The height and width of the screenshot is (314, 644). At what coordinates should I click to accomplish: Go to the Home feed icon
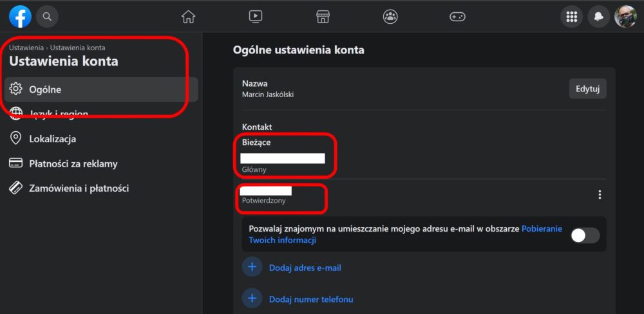(189, 17)
